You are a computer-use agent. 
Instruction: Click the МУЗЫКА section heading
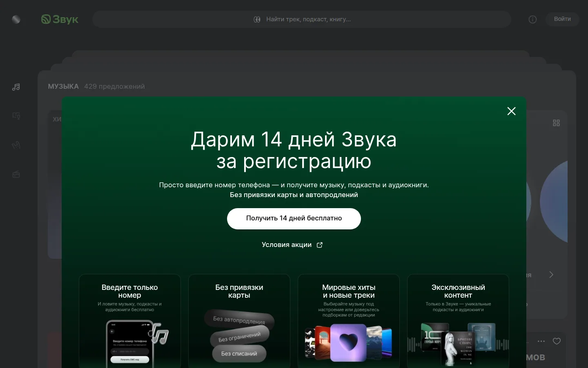pos(63,87)
